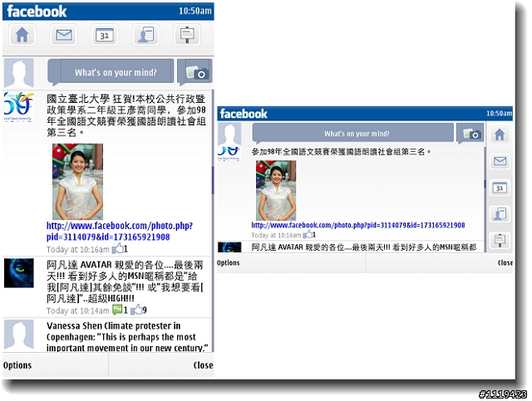
Task: Open Messages envelope icon in landscape sidebar
Action: pos(499,161)
